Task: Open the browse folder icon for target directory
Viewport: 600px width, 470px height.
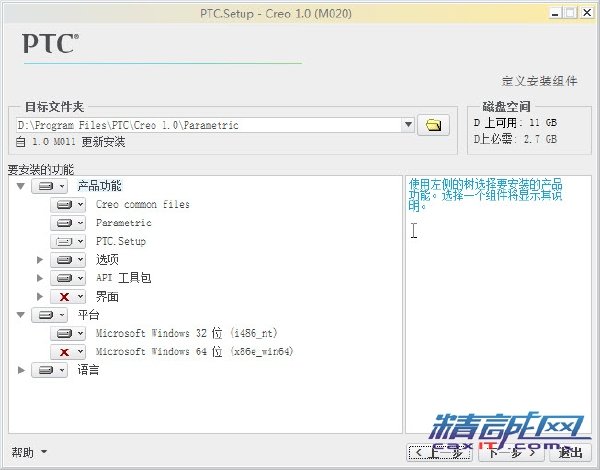Action: [433, 125]
